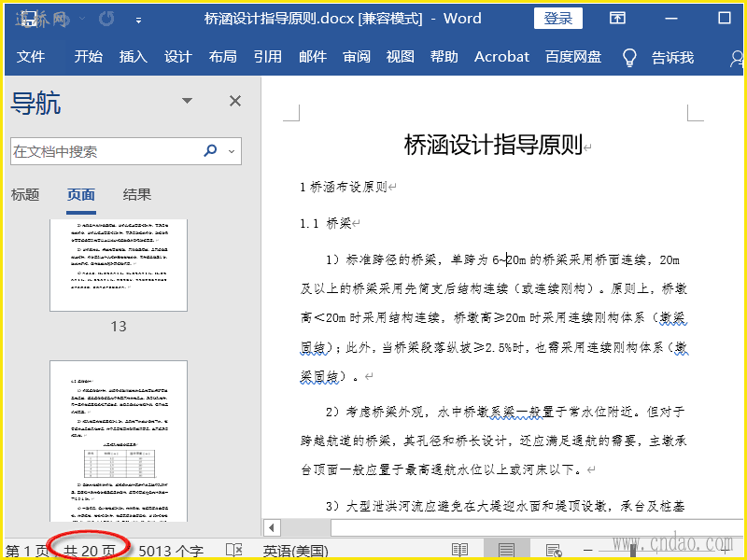Click the search magnifier icon in navigation pane
The width and height of the screenshot is (747, 560).
click(x=210, y=151)
